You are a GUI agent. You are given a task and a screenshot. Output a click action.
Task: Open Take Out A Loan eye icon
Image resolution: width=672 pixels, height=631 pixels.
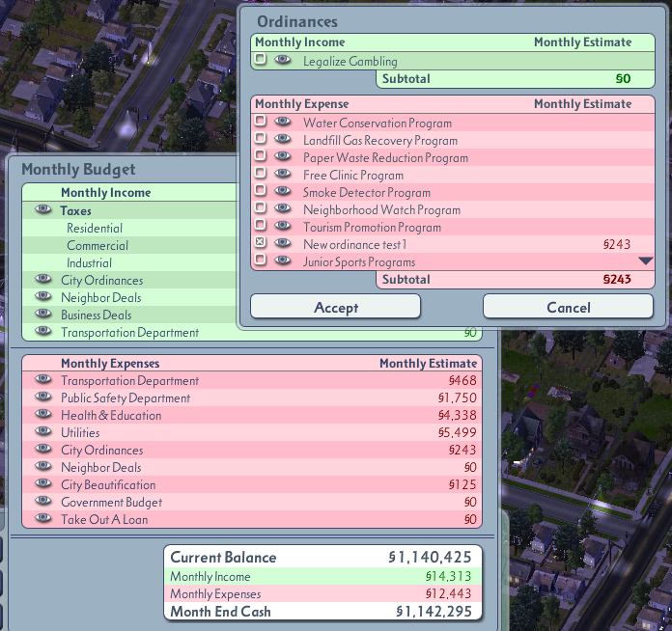coord(42,518)
